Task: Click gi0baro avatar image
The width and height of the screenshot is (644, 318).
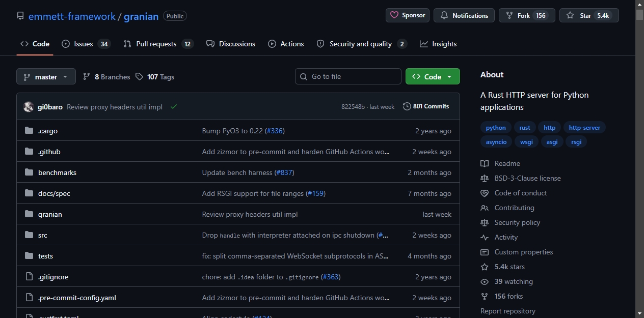Action: [29, 107]
